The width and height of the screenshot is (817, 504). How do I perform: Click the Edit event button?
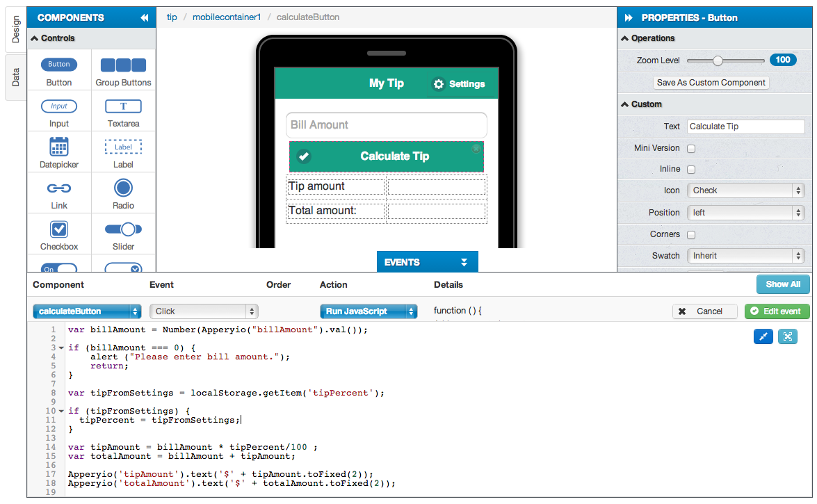coord(777,311)
